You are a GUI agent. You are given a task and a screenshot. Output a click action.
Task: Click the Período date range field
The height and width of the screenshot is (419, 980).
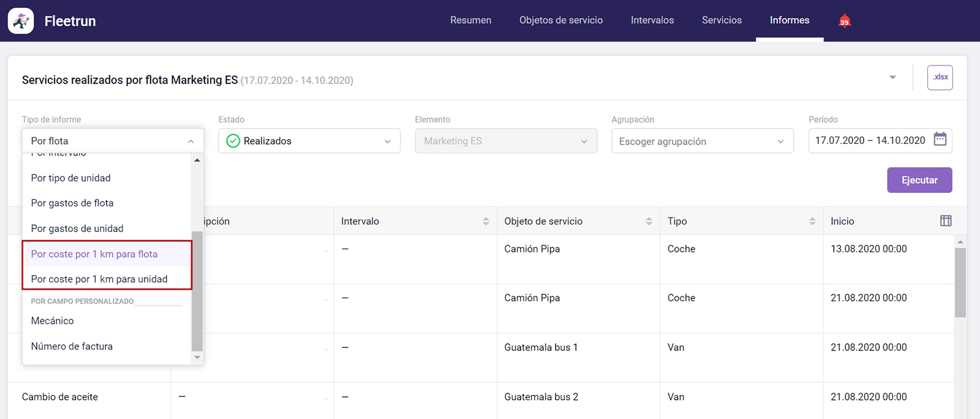click(x=870, y=140)
